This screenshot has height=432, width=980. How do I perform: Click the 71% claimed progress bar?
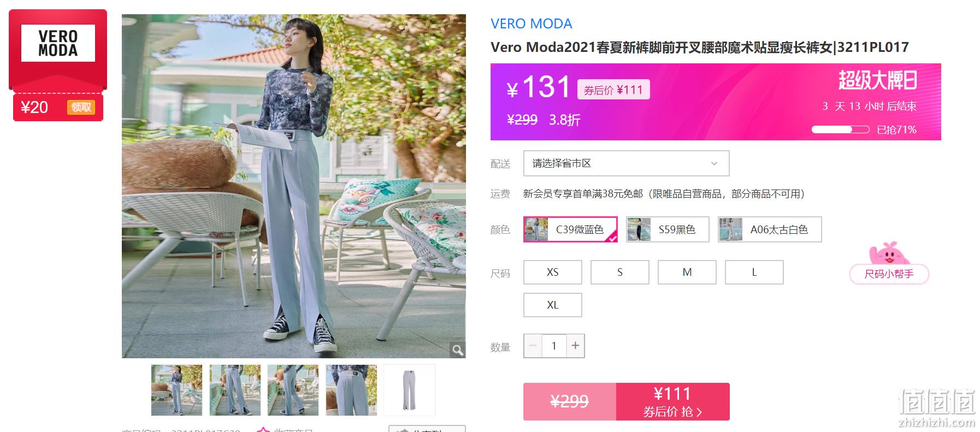pos(840,129)
